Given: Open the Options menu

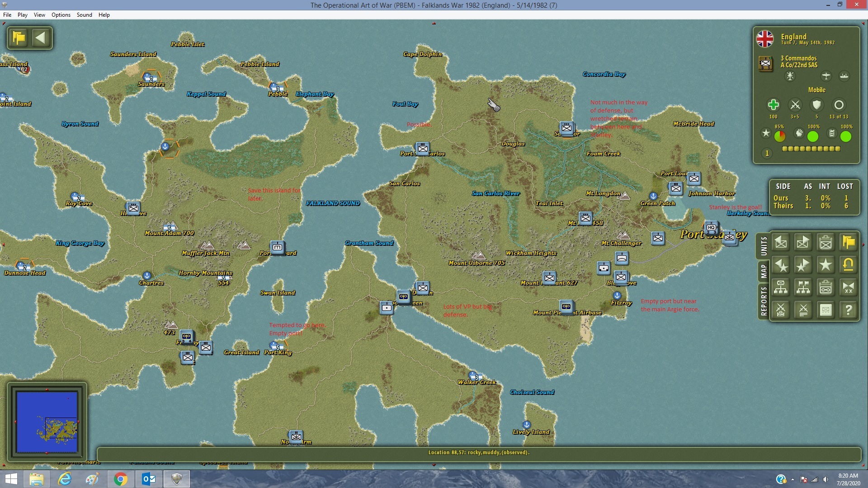Looking at the screenshot, I should 61,15.
